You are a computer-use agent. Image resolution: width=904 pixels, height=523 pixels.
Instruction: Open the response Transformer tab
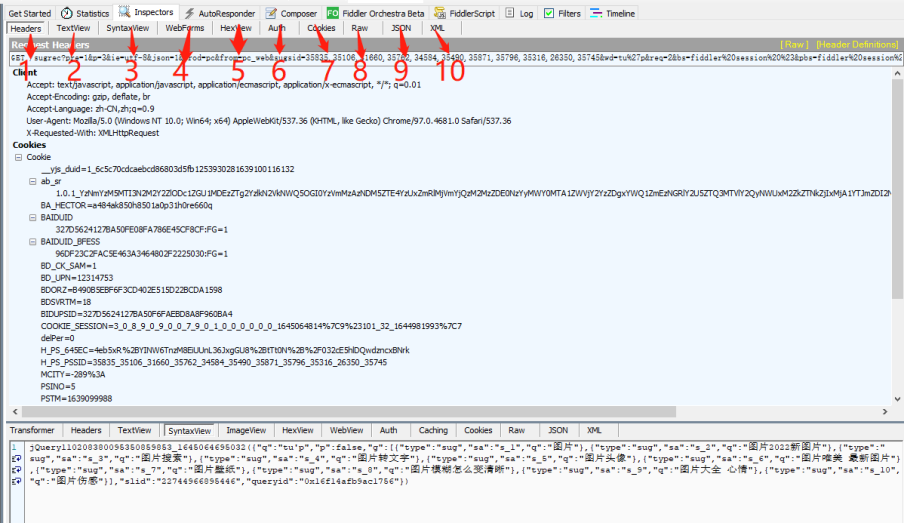32,430
